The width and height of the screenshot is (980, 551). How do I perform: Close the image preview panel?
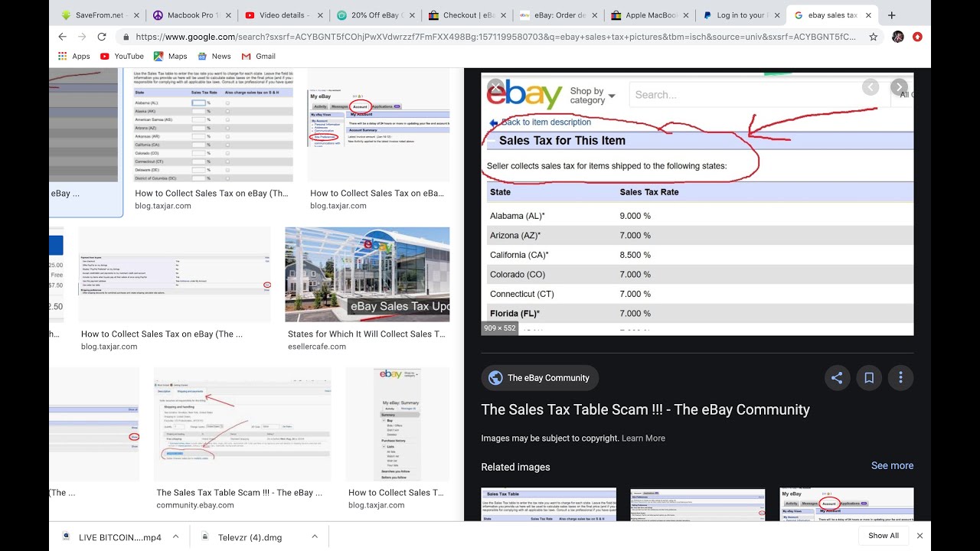pyautogui.click(x=495, y=86)
